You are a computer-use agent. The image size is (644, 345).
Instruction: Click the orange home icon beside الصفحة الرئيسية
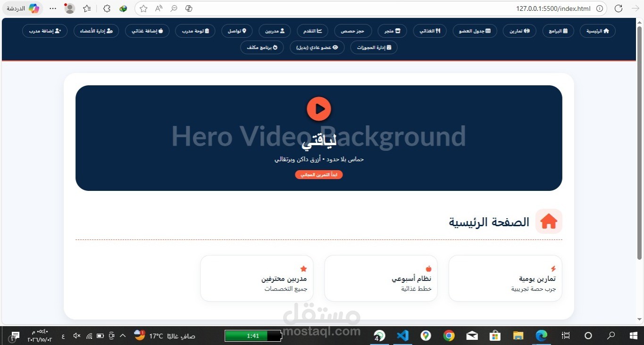click(549, 221)
